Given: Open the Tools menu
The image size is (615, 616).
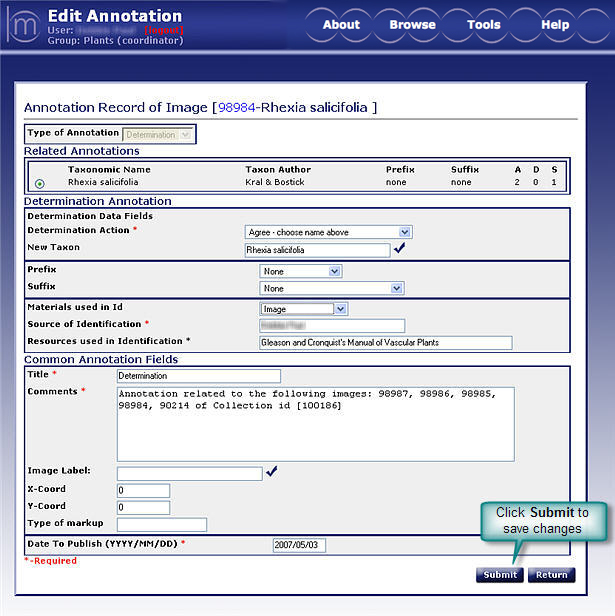Looking at the screenshot, I should point(484,25).
